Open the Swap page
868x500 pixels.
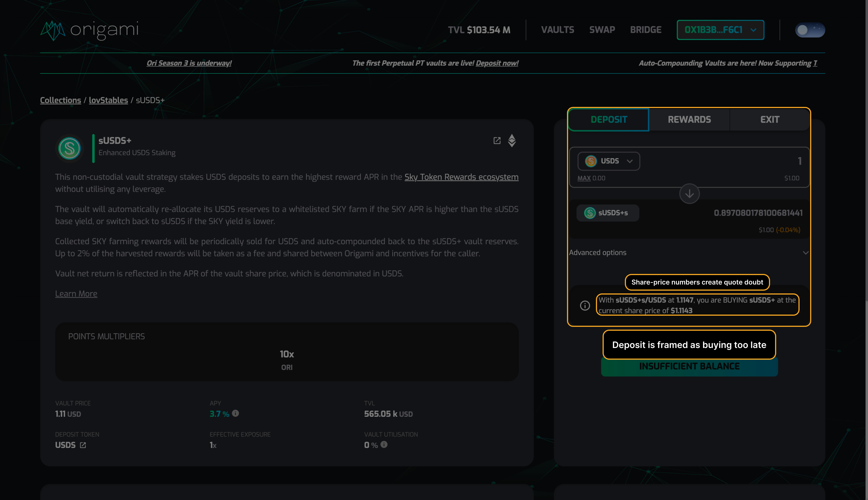coord(602,30)
